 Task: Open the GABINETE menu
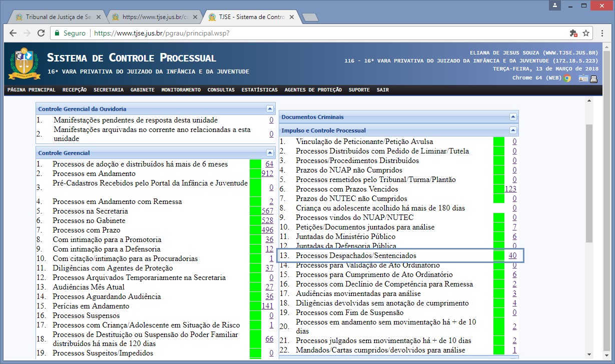click(142, 90)
